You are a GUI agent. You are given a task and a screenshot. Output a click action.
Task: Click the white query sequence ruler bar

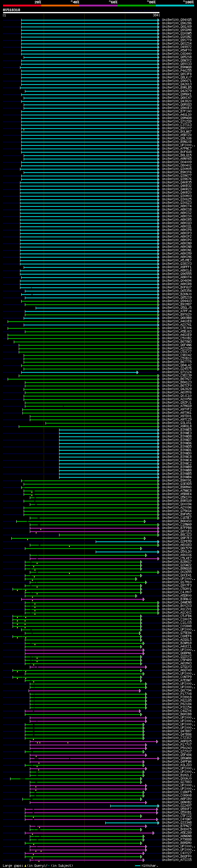coord(81,12)
